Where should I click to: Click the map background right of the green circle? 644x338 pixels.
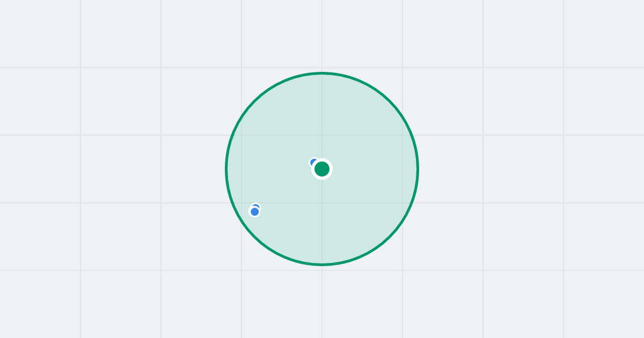(531, 169)
